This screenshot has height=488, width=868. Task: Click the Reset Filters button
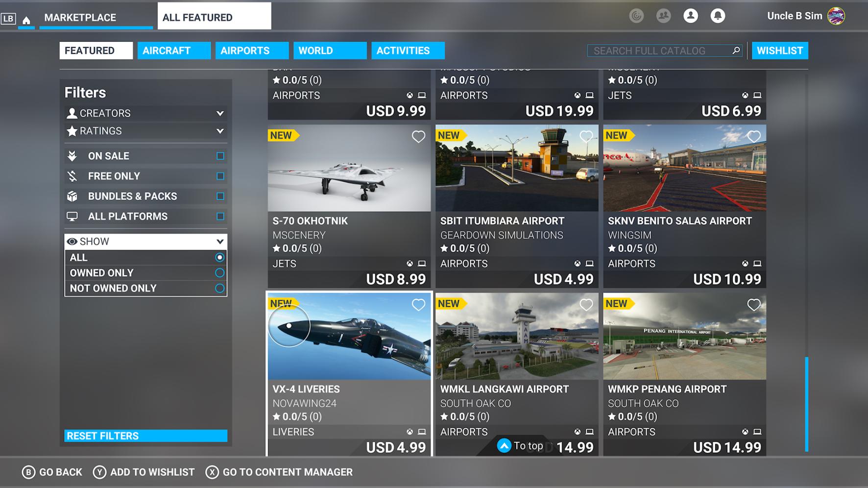(x=145, y=435)
